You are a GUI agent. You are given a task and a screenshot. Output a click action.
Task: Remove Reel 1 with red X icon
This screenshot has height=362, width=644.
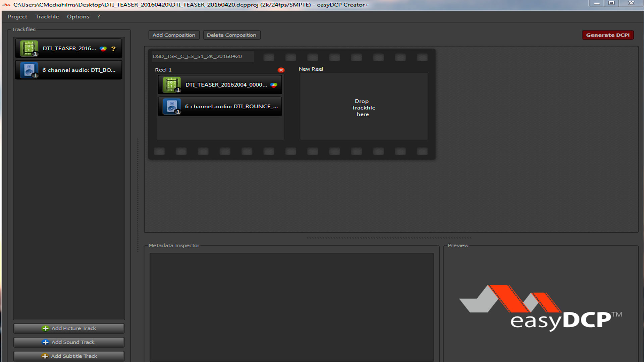(281, 70)
